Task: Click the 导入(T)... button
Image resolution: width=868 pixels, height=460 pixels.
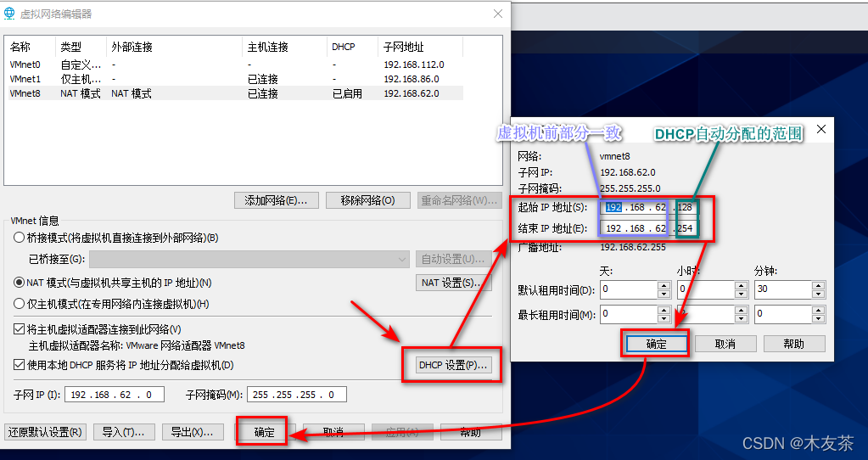Action: point(123,432)
